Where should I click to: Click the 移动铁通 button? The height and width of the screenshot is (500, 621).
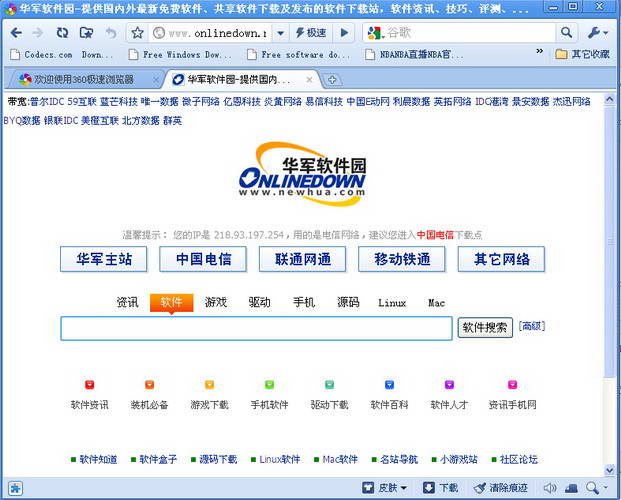click(402, 259)
